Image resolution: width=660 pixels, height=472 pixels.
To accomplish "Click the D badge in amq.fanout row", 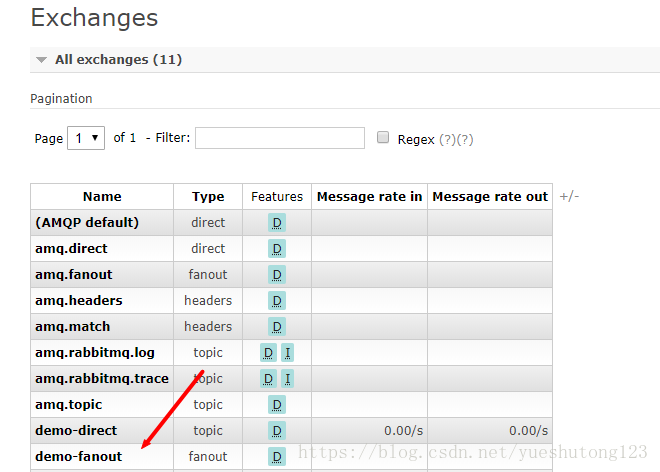I will pyautogui.click(x=277, y=274).
